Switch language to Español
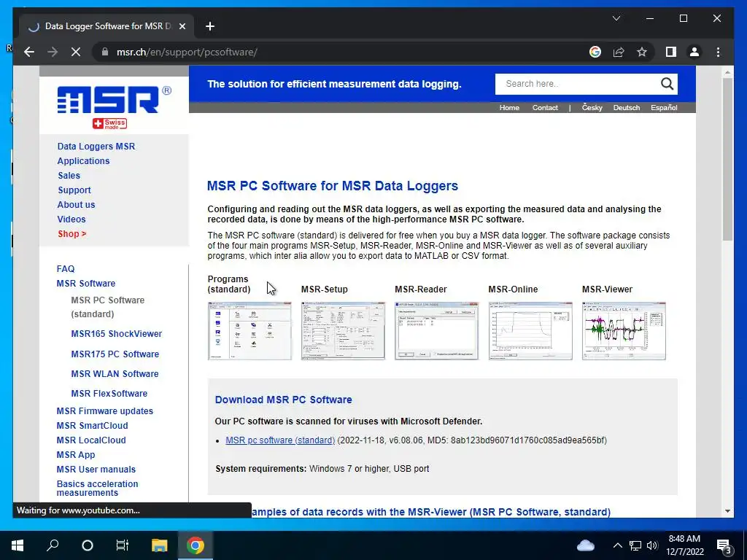Viewport: 747px width, 560px height. (664, 108)
